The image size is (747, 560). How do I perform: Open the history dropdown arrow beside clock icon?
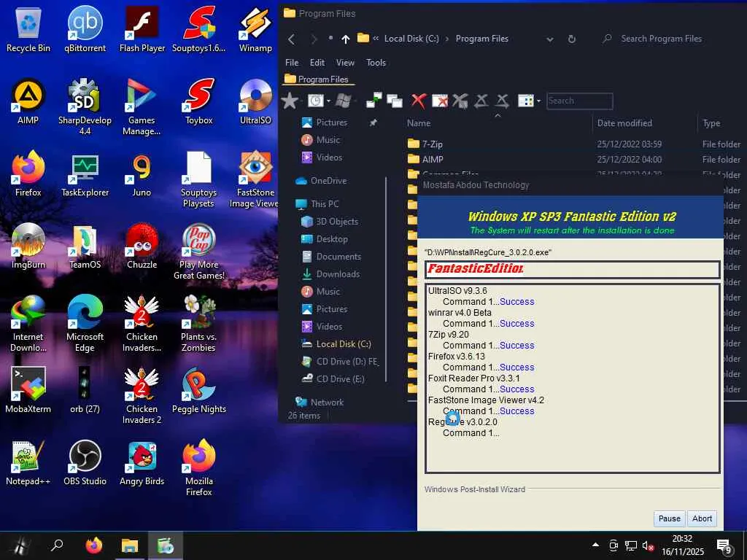[x=328, y=101]
